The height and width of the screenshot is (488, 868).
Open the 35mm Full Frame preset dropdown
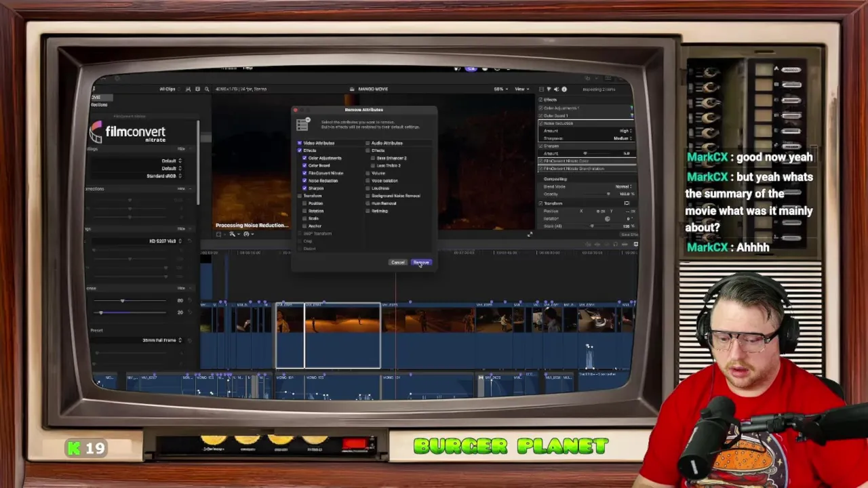click(162, 340)
